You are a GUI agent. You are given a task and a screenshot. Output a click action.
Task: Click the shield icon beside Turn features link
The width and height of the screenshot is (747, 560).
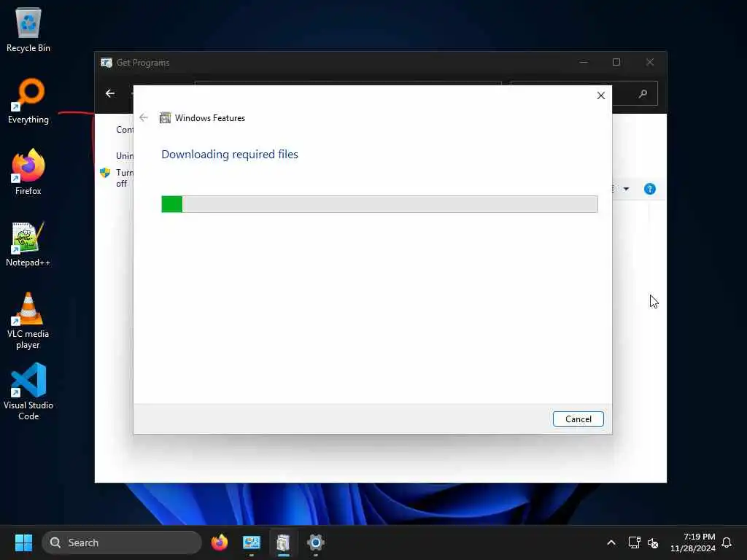click(x=105, y=172)
